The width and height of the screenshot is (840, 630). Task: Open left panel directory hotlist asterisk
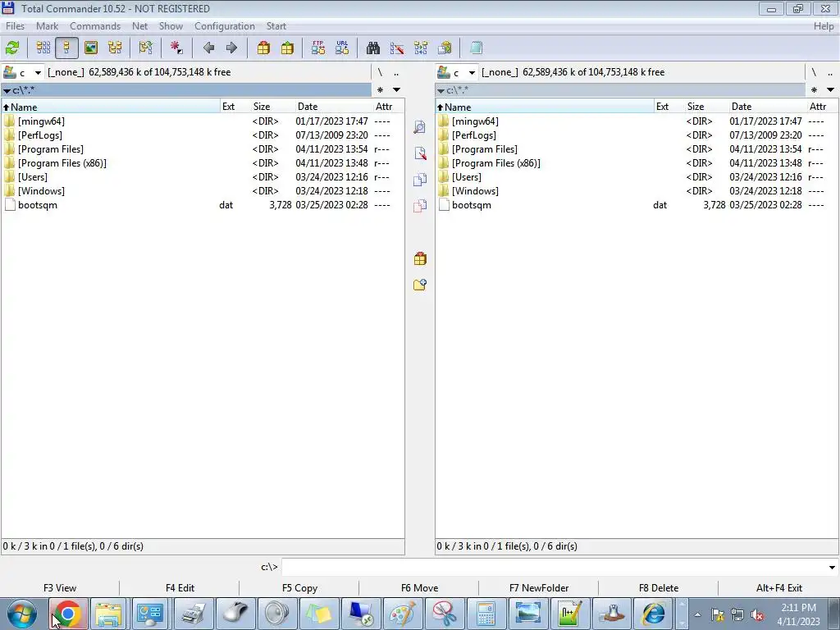[381, 89]
